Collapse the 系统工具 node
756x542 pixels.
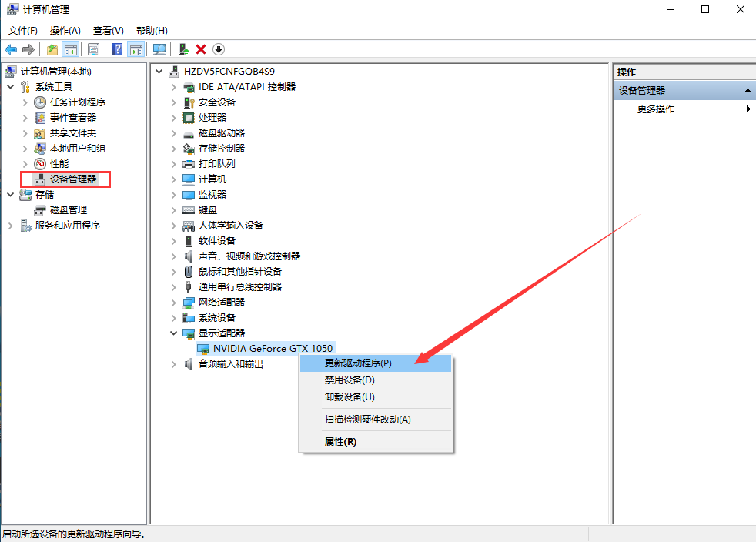(11, 87)
